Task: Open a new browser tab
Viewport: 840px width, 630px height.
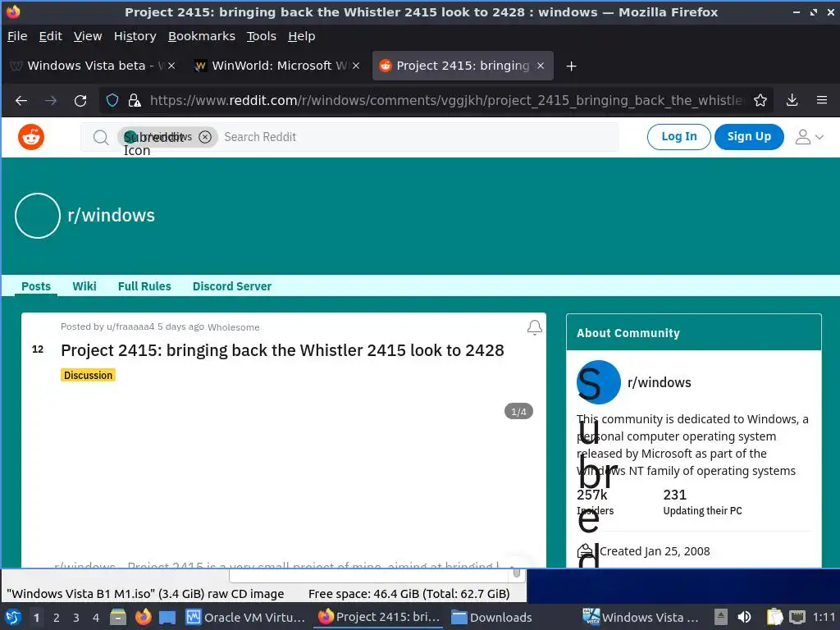Action: pos(572,66)
